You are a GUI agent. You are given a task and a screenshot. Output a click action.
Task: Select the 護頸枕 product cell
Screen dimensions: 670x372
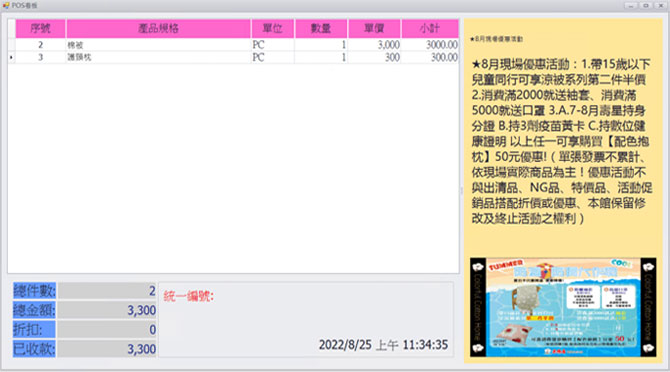(x=159, y=57)
